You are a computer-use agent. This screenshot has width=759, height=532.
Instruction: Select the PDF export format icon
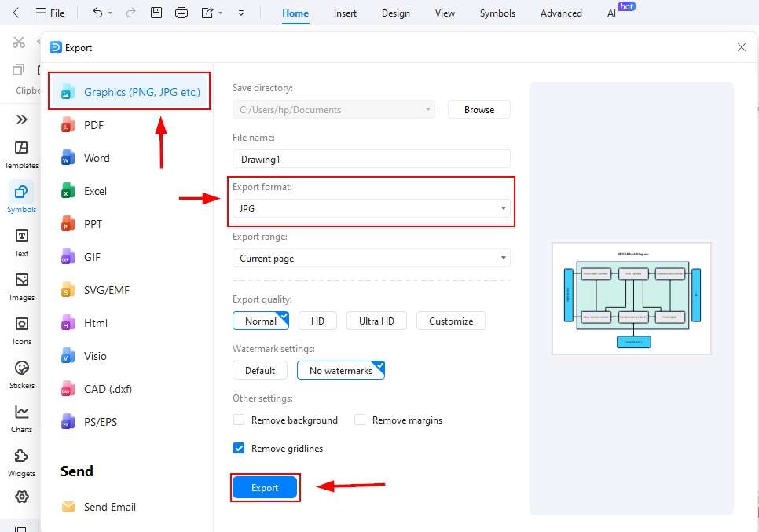coord(92,124)
